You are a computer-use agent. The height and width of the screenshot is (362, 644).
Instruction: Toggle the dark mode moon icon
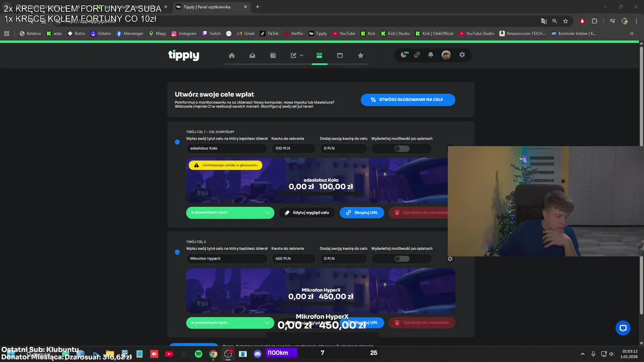(404, 55)
